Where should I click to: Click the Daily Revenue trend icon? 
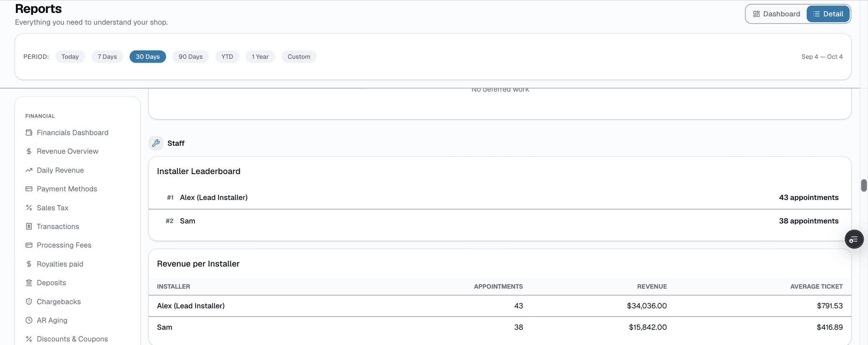tap(29, 170)
